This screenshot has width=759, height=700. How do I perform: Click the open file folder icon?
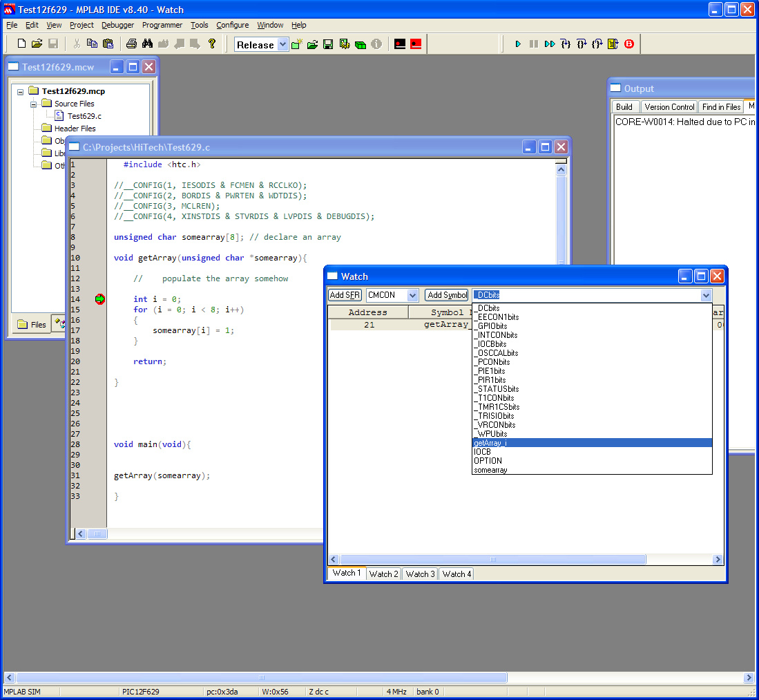(37, 44)
